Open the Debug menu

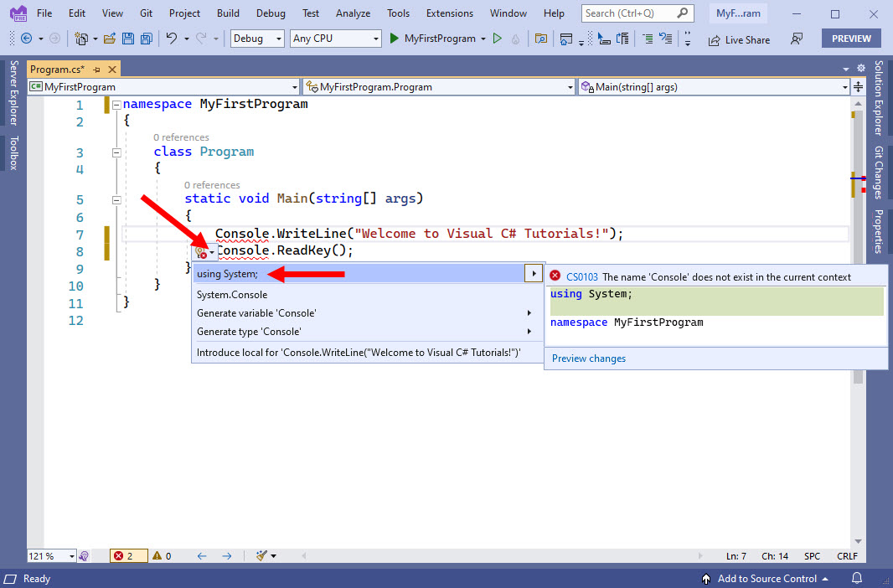(x=271, y=13)
